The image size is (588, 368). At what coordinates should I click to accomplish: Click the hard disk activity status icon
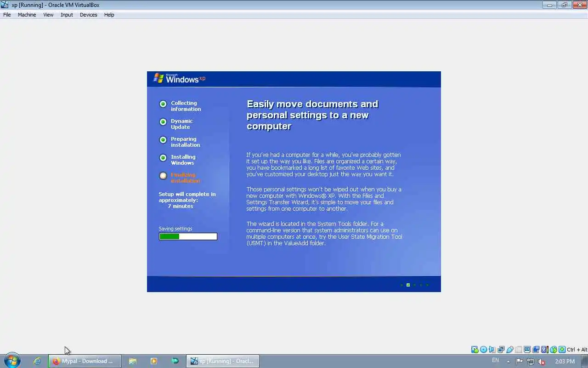[475, 350]
